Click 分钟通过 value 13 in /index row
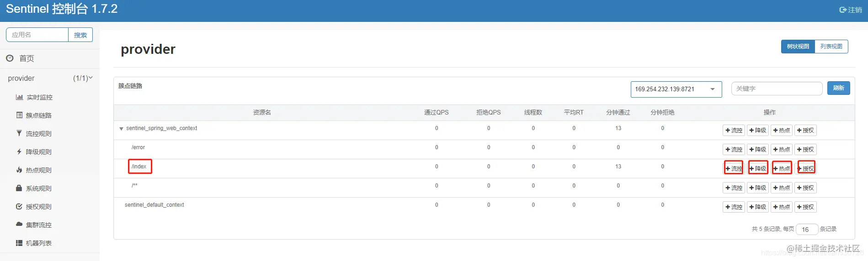This screenshot has height=261, width=868. coord(618,167)
